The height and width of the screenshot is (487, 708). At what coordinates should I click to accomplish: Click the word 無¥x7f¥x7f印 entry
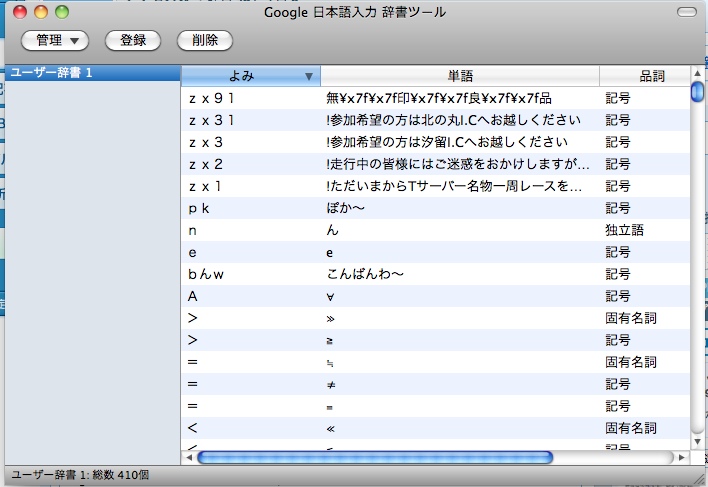pos(439,98)
